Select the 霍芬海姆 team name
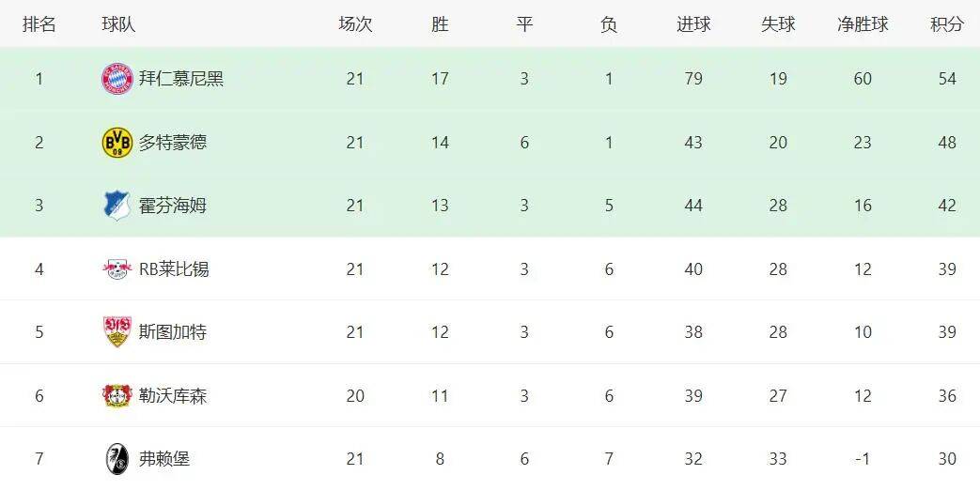Image resolution: width=980 pixels, height=490 pixels. pos(173,206)
